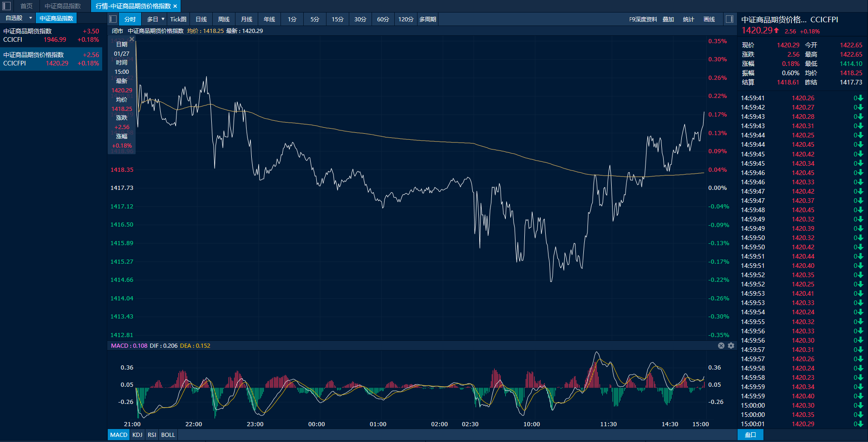Image resolution: width=868 pixels, height=442 pixels.
Task: Switch indicator to RSI
Action: (152, 435)
